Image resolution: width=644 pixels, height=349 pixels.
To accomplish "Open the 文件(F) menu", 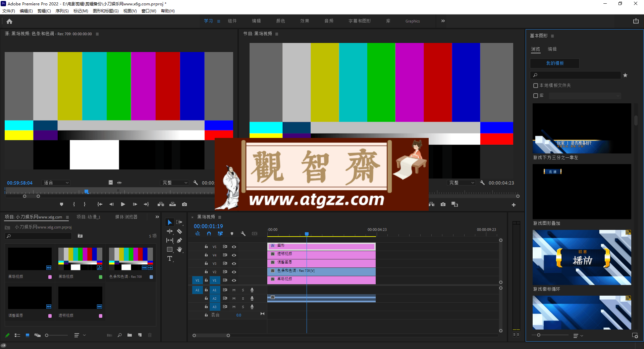I will pos(8,11).
